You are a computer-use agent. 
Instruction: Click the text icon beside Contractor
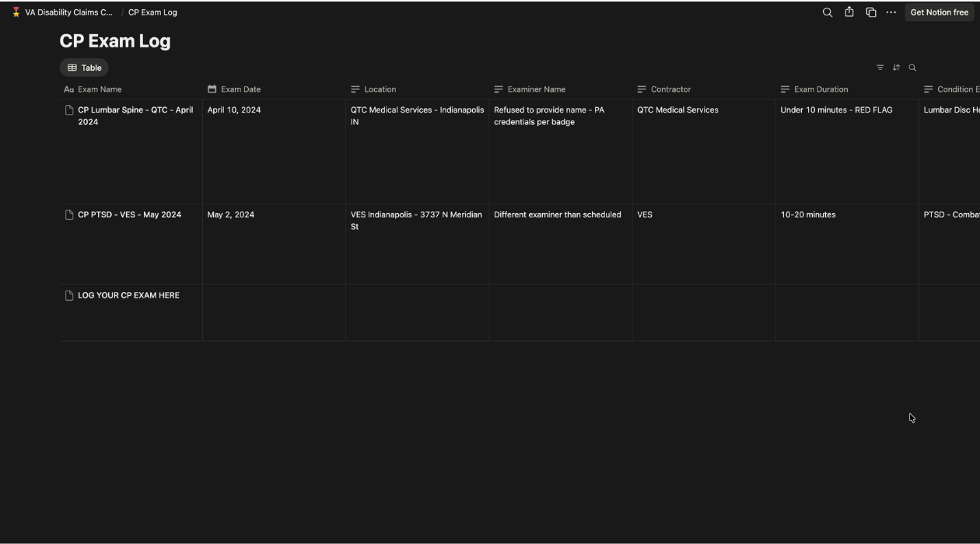(x=642, y=89)
